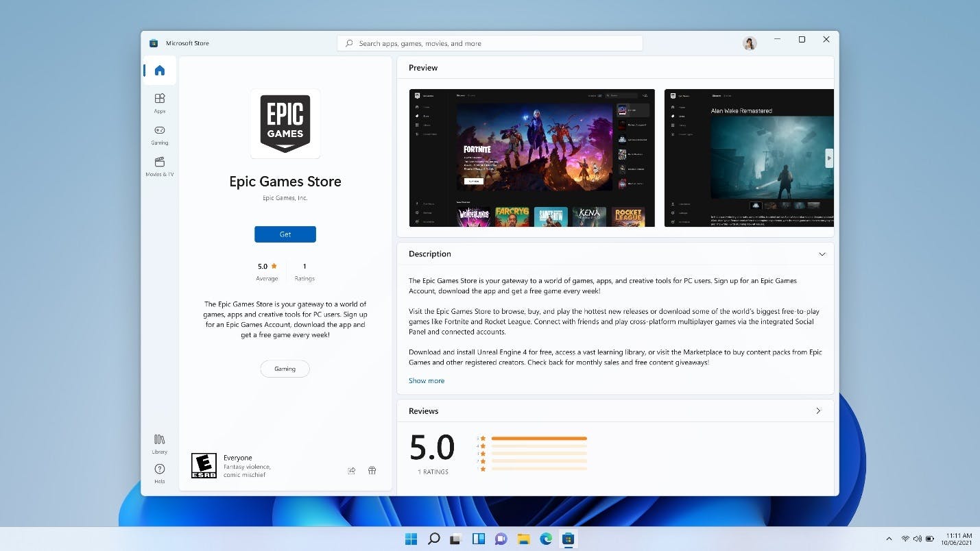
Task: Open the Apps section in sidebar
Action: point(159,103)
